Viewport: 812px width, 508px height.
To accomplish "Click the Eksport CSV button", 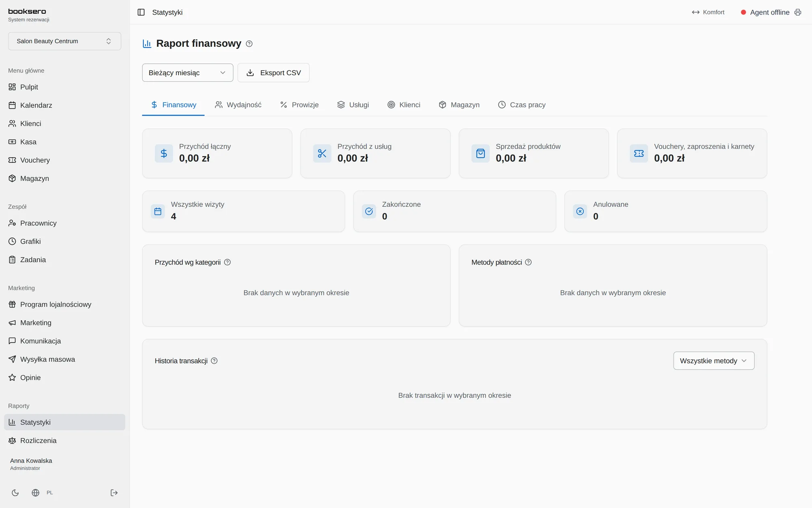I will [x=273, y=73].
